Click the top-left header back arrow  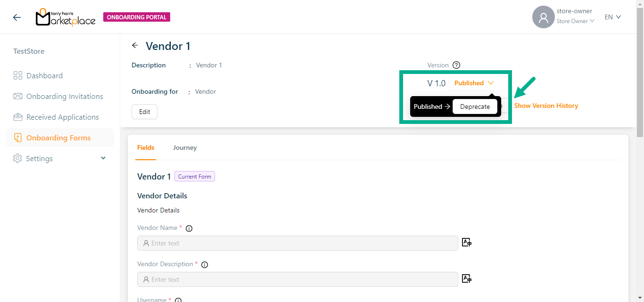[17, 17]
